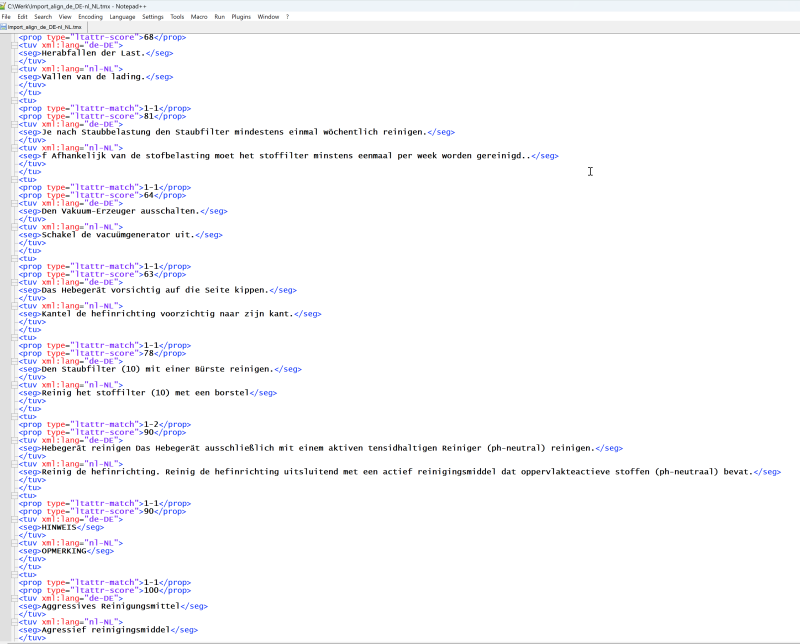Click the Notepad++ icon in the title bar
The width and height of the screenshot is (800, 644).
click(3, 6)
